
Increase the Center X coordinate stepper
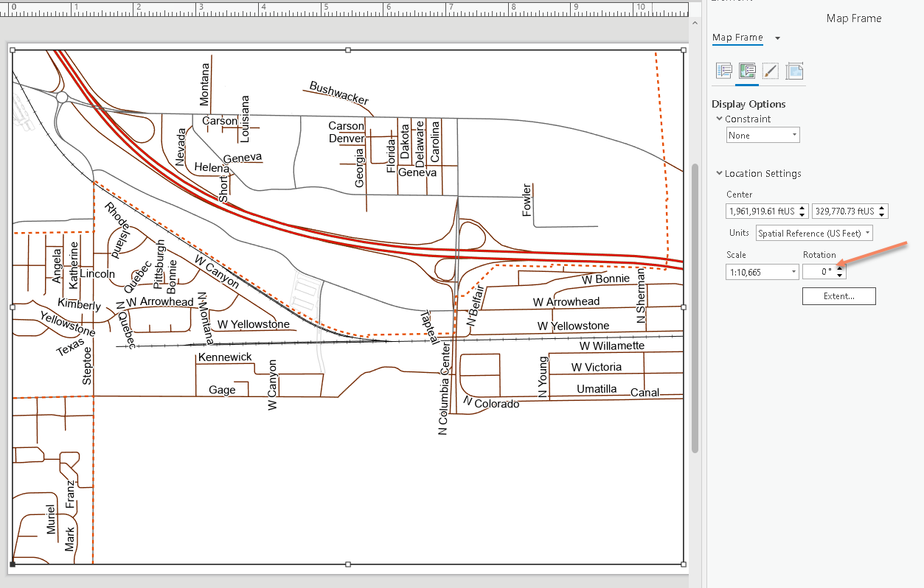pyautogui.click(x=802, y=208)
